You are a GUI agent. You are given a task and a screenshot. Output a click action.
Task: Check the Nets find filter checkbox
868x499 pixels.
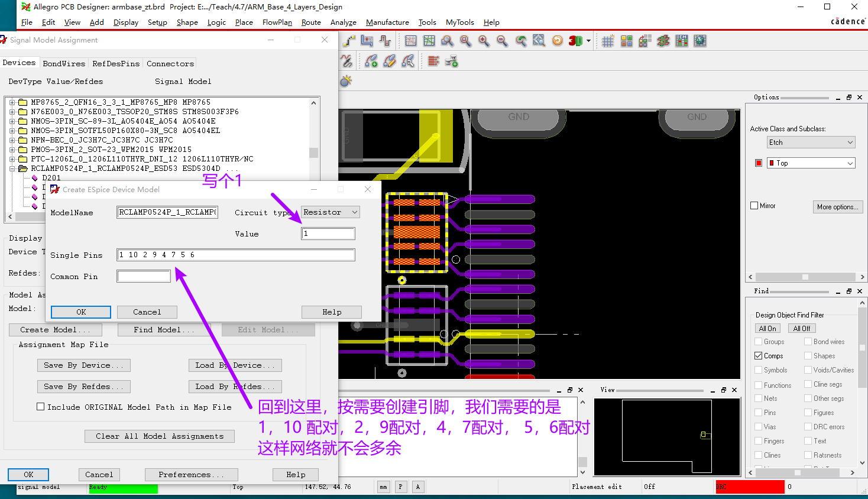pos(759,398)
